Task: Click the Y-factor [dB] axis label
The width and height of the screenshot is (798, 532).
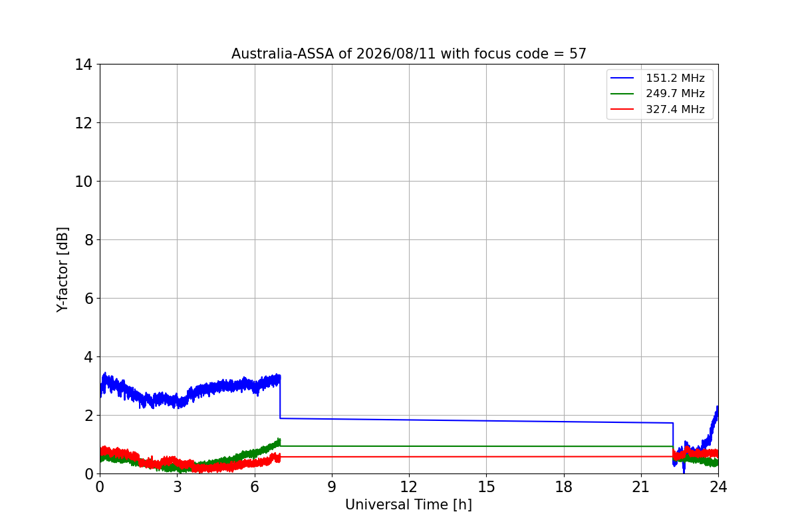Action: pyautogui.click(x=63, y=269)
